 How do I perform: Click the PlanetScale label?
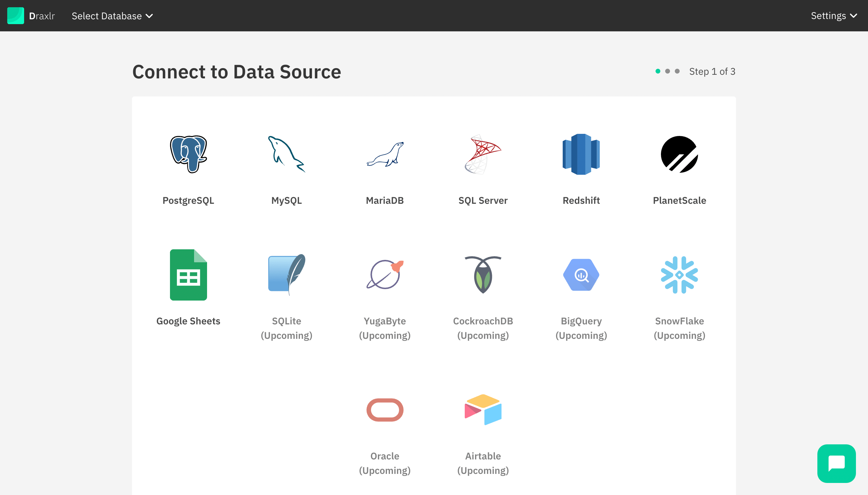[x=679, y=200]
